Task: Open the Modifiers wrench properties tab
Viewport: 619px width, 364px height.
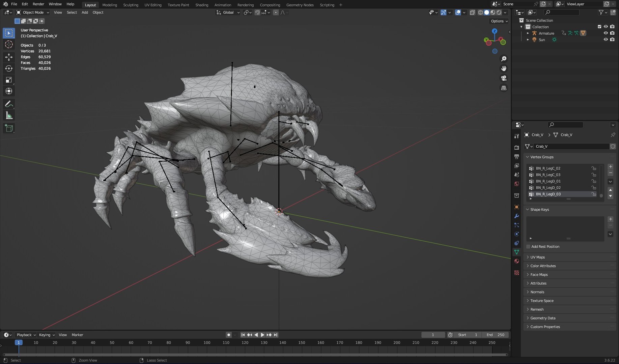Action: point(516,216)
